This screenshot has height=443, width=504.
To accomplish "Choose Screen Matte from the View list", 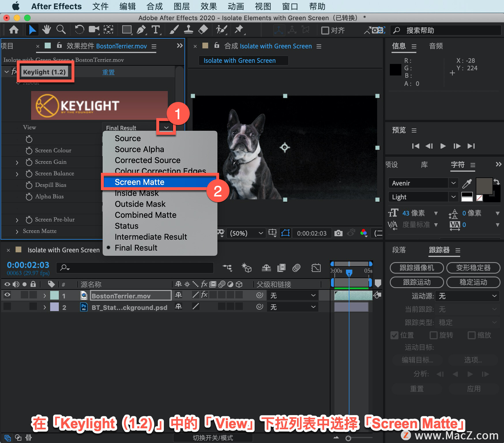I will coord(160,182).
